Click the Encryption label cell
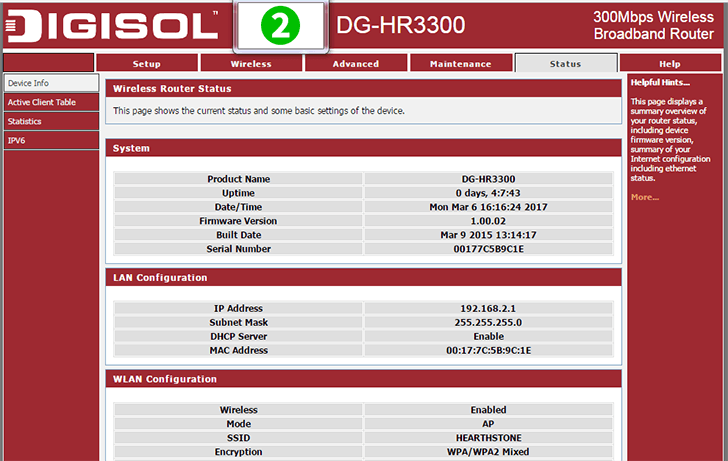Viewport: 728px width, 461px height. point(238,452)
